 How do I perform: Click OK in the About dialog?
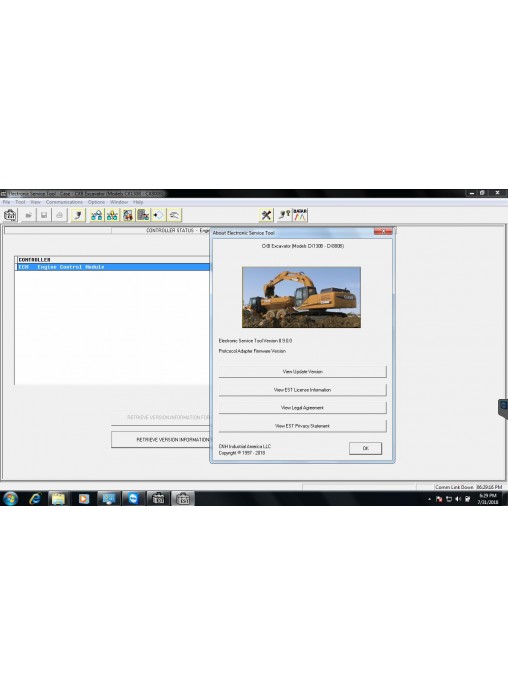[x=365, y=448]
